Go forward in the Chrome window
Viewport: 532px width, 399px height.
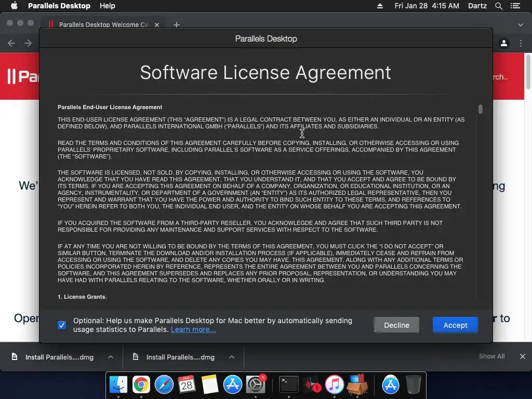click(x=28, y=43)
